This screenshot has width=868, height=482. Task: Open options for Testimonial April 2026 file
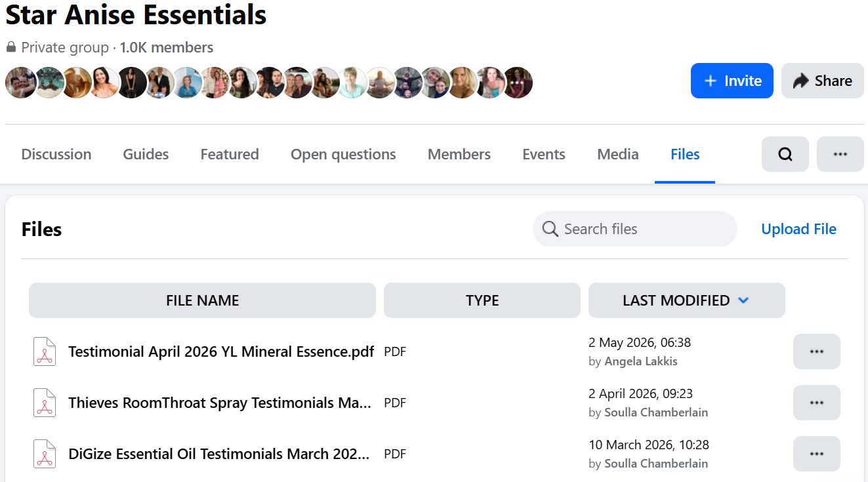816,351
